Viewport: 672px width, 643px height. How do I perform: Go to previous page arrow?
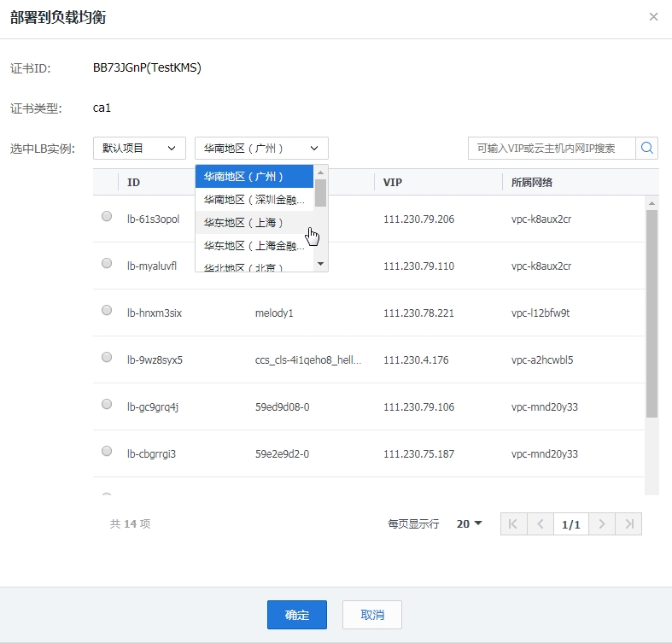540,523
